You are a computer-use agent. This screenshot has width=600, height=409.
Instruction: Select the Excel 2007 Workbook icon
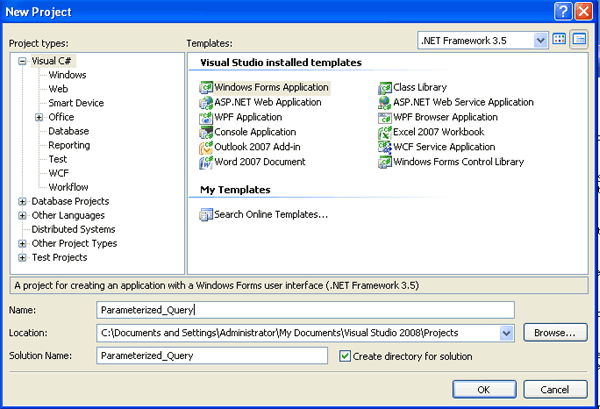pos(385,132)
